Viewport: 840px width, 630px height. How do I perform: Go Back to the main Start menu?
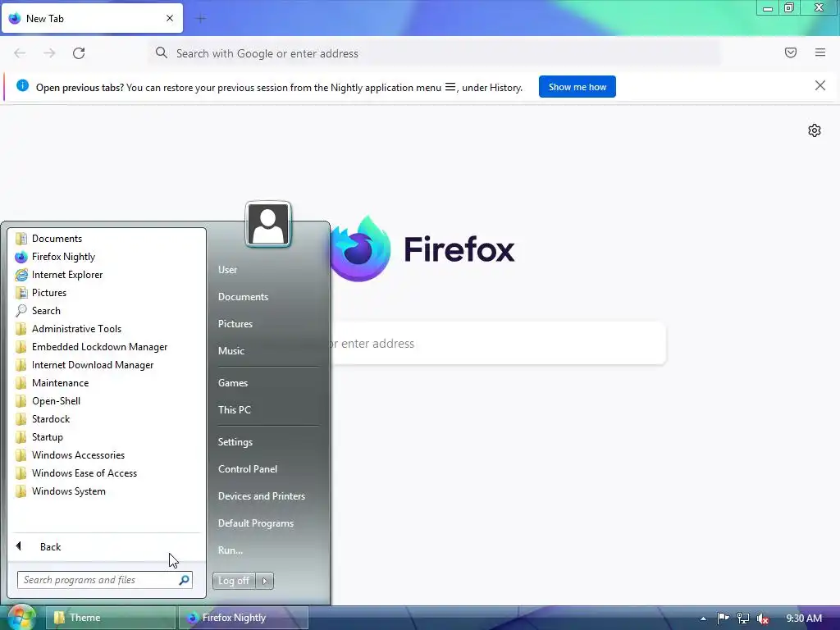point(107,546)
